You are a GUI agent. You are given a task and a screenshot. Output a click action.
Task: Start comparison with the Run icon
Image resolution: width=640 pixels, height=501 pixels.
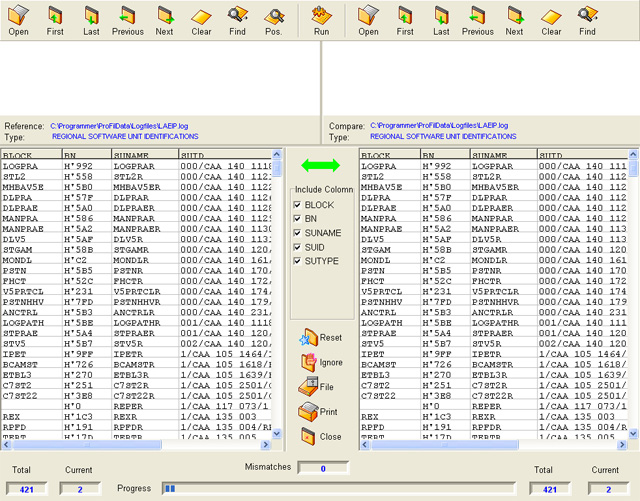[321, 19]
